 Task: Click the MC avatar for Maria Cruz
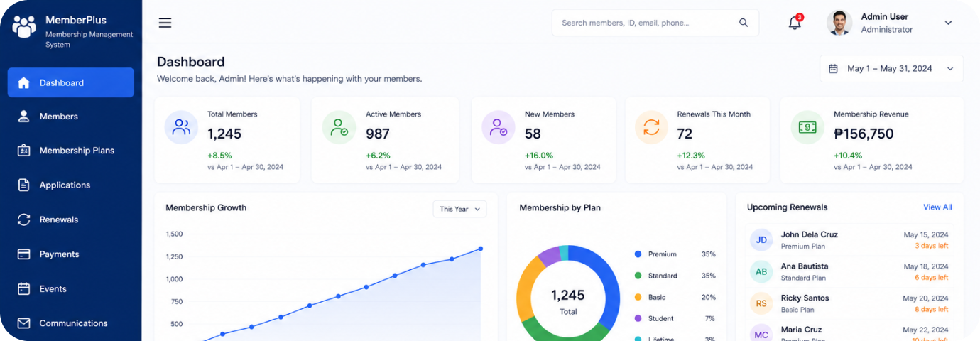[x=761, y=335]
